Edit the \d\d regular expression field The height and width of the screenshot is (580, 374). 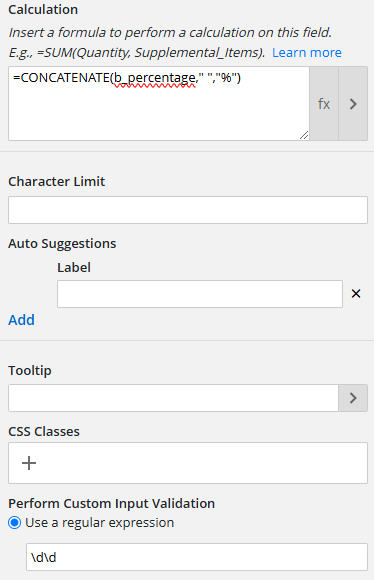tap(197, 557)
